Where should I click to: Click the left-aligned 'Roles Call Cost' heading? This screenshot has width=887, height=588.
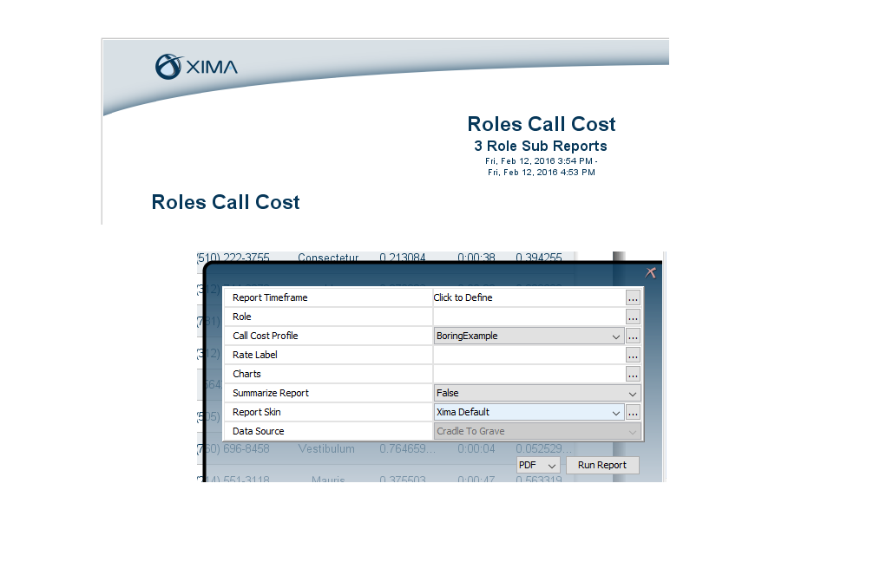(226, 202)
